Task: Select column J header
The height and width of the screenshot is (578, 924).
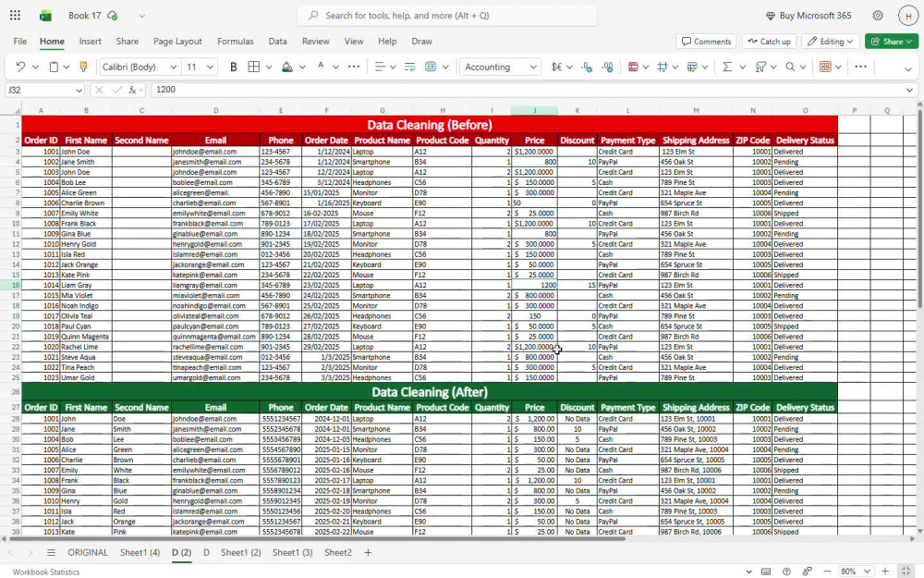Action: click(534, 110)
